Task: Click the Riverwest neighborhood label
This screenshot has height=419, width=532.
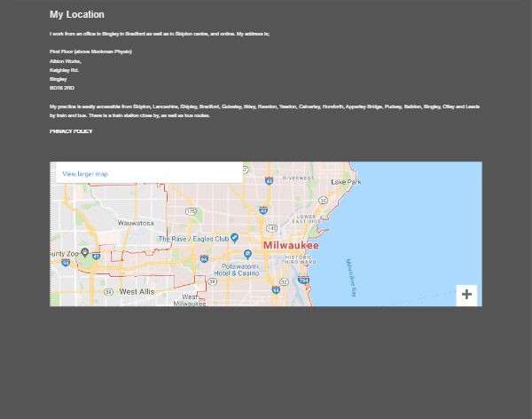Action: 299,178
